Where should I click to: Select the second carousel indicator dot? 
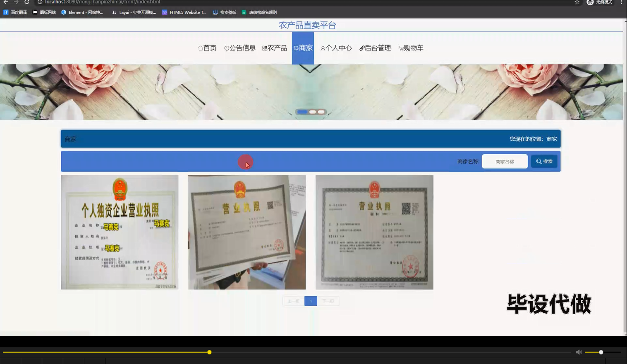click(x=312, y=112)
